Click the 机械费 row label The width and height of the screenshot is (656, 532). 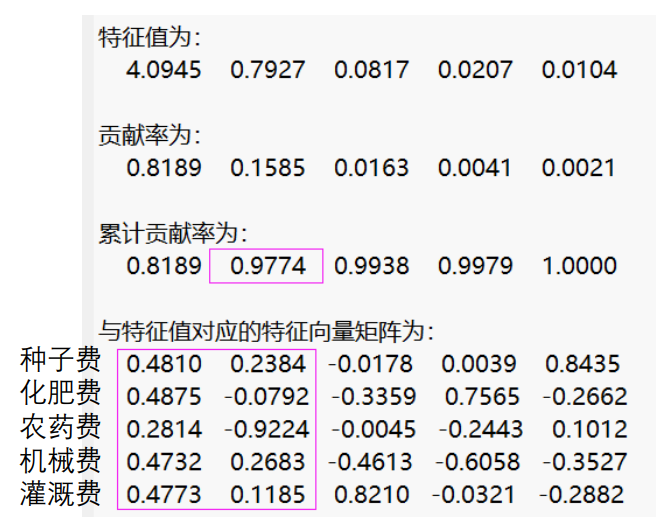click(x=60, y=460)
